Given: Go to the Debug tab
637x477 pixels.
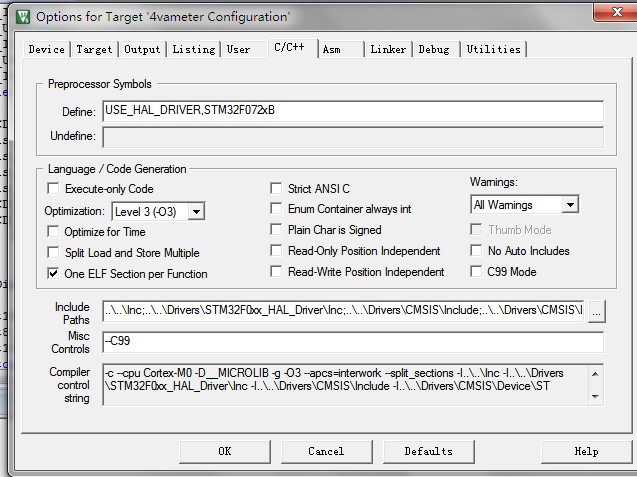Looking at the screenshot, I should [x=434, y=50].
